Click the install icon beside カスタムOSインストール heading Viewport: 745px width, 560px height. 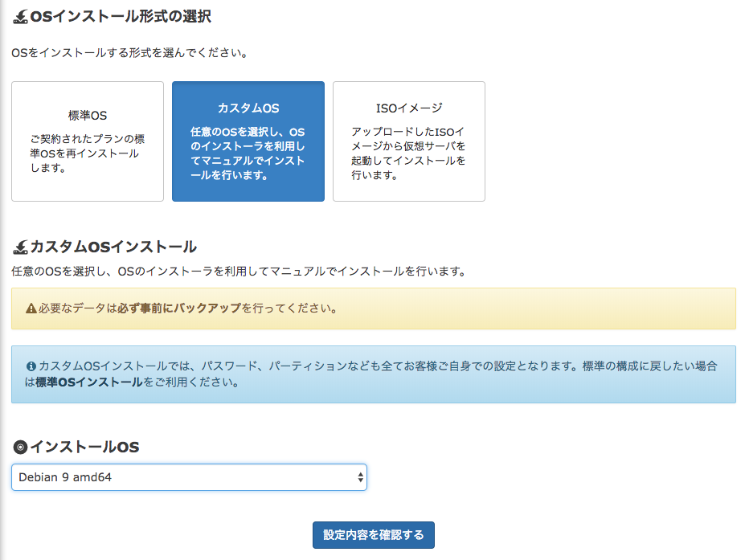tap(20, 247)
